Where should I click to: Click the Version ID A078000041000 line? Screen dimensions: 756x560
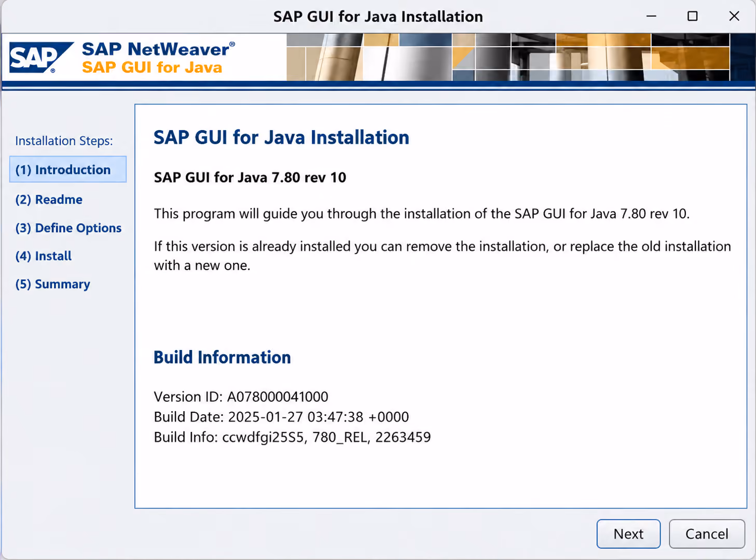coord(241,397)
